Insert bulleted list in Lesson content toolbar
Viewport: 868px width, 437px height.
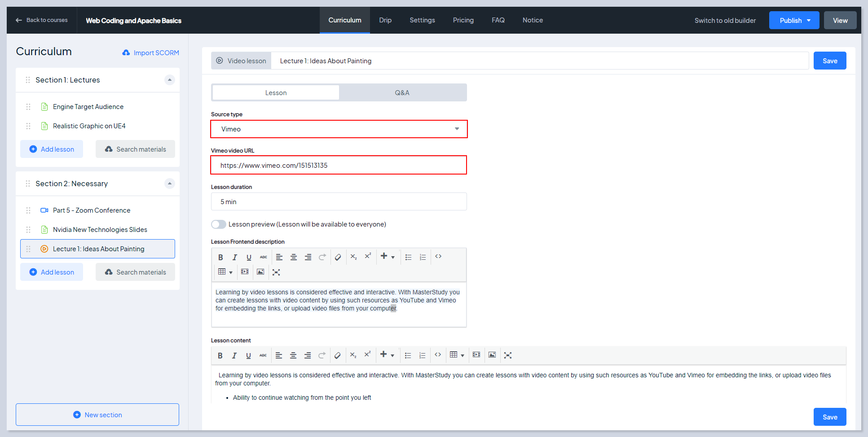(408, 355)
